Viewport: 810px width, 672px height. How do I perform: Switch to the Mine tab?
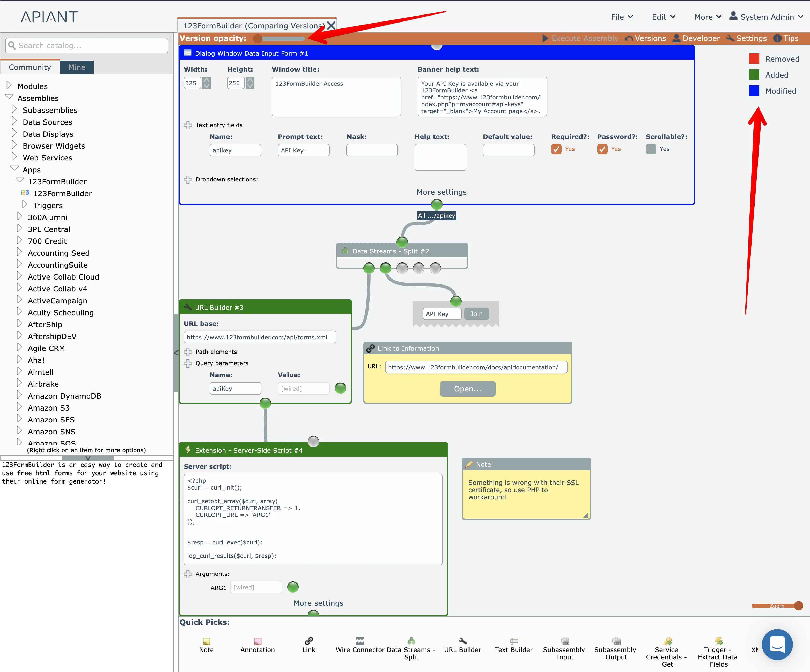(77, 67)
